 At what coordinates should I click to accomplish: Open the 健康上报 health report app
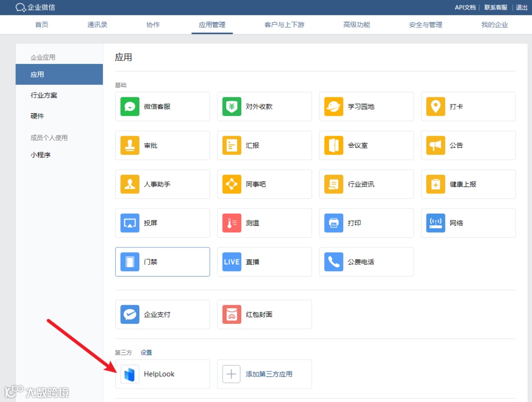(468, 184)
